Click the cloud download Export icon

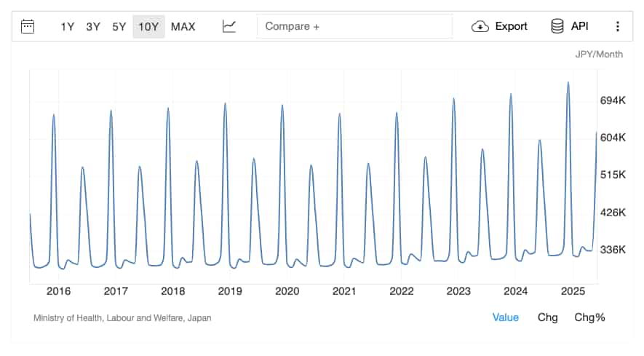480,26
